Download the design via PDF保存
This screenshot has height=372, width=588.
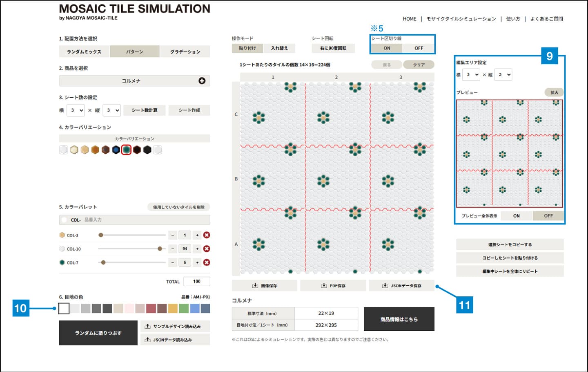pos(333,286)
